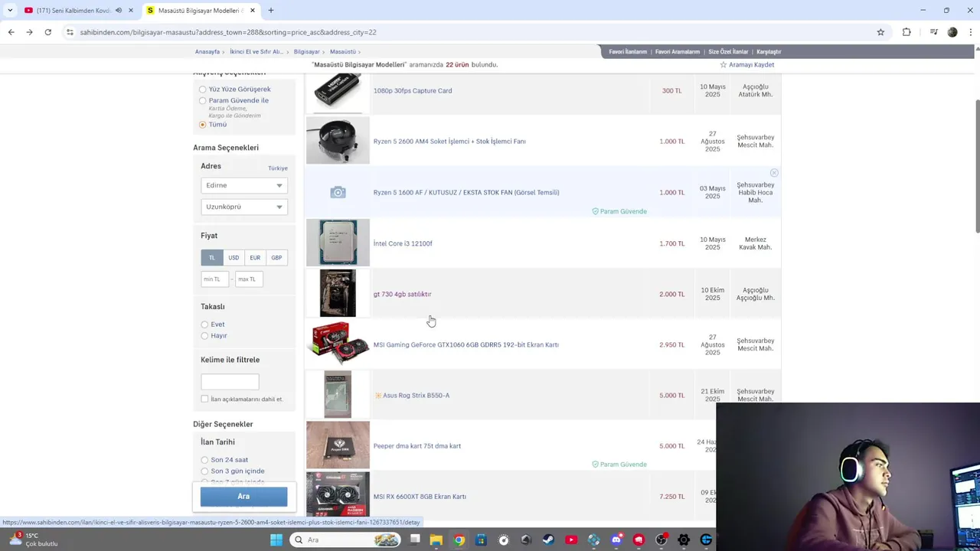
Task: Open the Chrome extensions puzzle icon
Action: coord(906,32)
